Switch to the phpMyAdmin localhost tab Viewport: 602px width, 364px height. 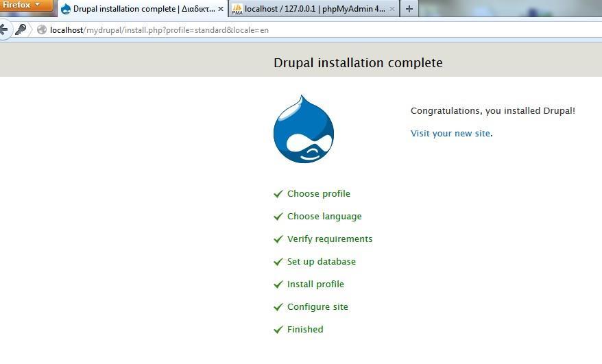[314, 8]
